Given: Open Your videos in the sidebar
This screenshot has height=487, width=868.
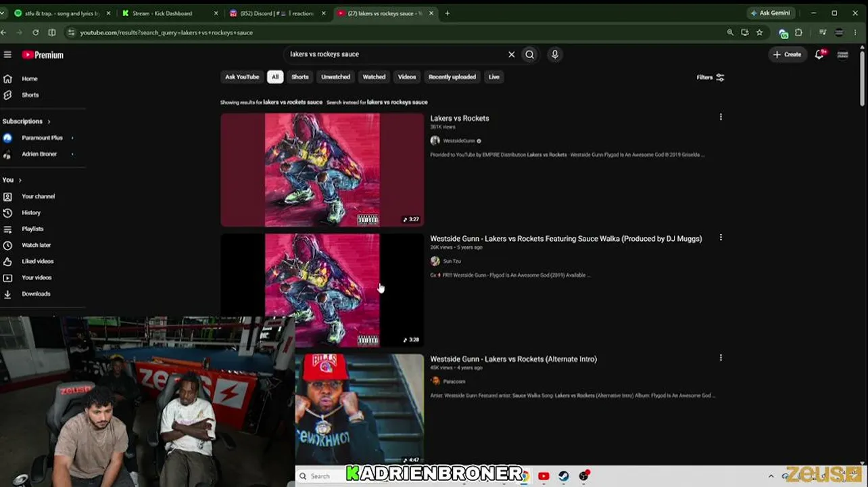Looking at the screenshot, I should click(x=37, y=277).
